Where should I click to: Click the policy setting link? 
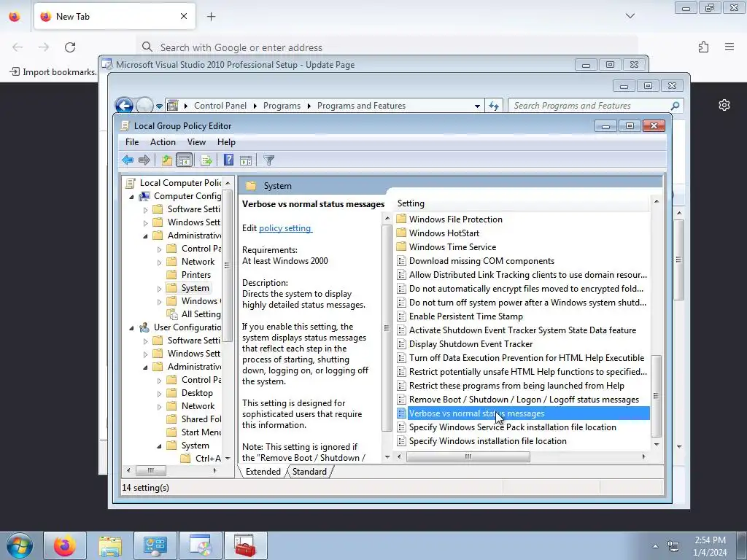point(285,228)
